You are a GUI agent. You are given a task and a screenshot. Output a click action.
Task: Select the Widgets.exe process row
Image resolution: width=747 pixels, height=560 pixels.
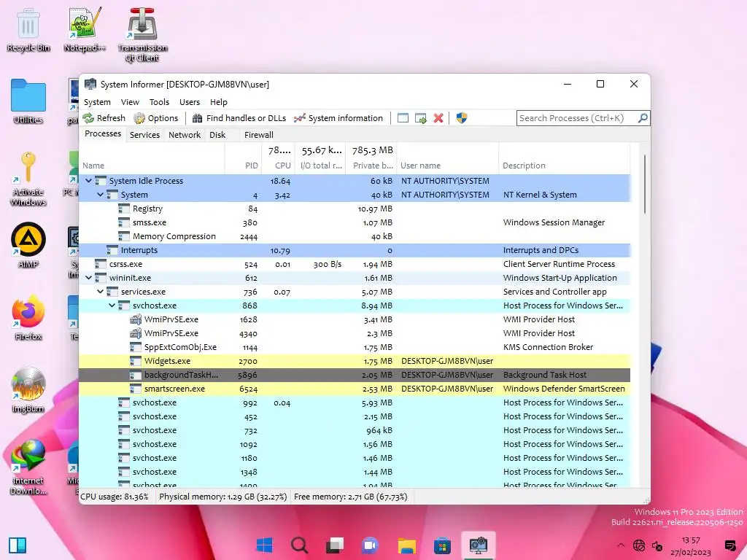(x=355, y=361)
